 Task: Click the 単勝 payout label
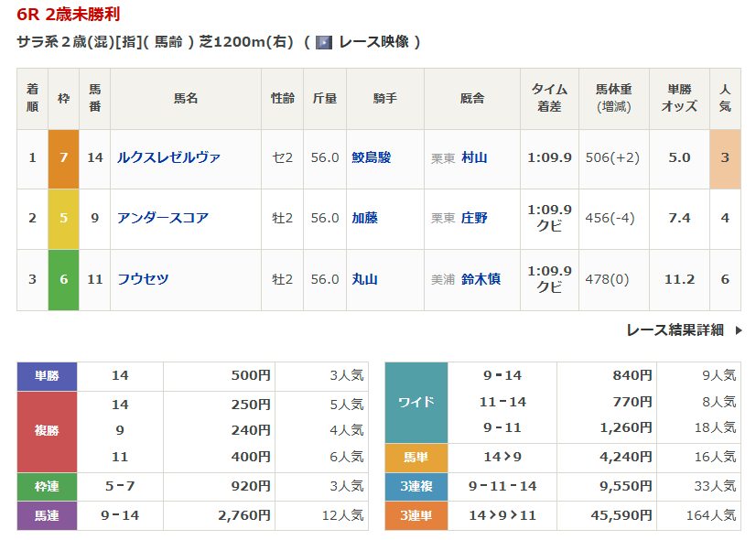[x=48, y=375]
